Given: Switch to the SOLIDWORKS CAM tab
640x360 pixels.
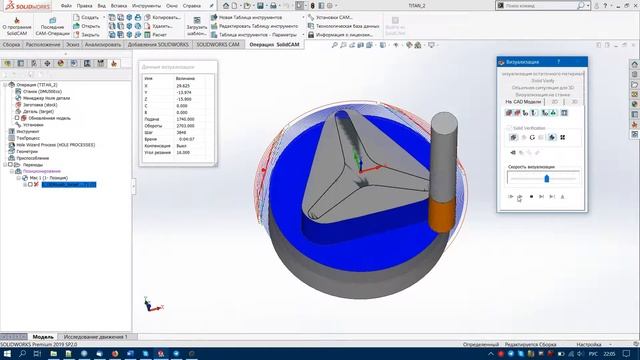Looking at the screenshot, I should 218,44.
